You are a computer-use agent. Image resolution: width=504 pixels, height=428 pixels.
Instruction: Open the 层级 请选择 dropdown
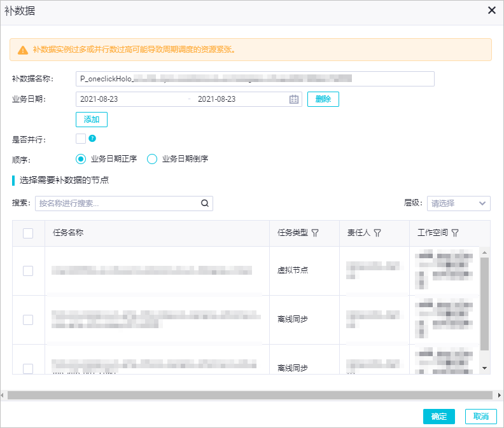pyautogui.click(x=458, y=204)
